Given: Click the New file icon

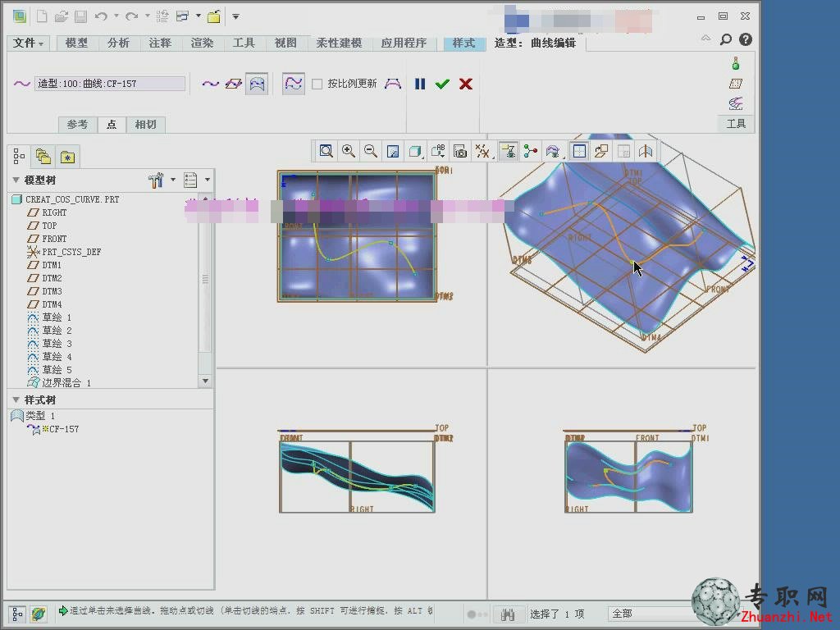Looking at the screenshot, I should (x=42, y=16).
